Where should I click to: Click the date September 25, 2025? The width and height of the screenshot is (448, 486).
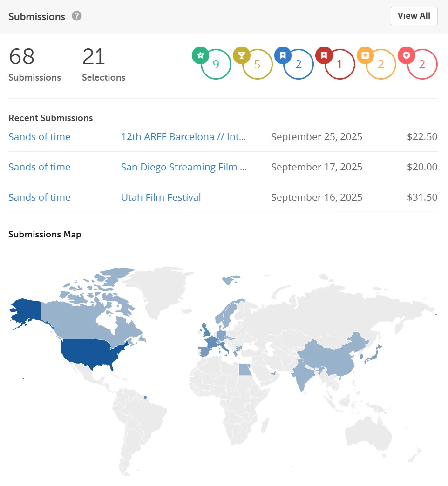317,137
